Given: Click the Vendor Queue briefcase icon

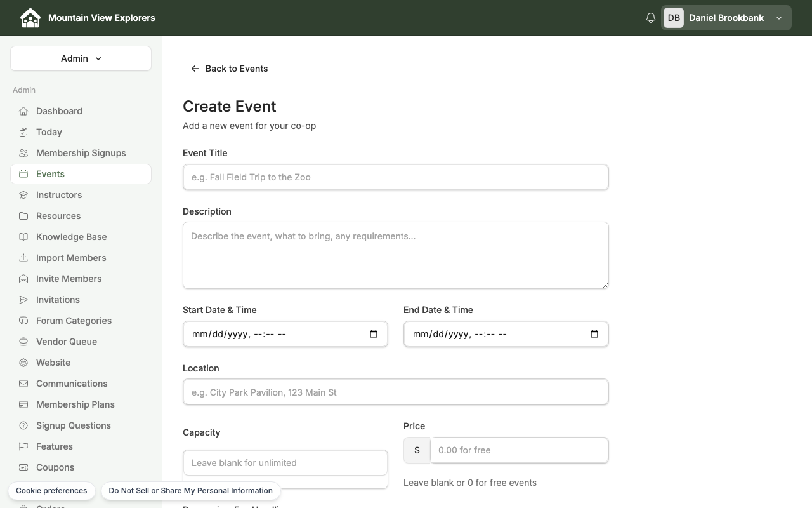Looking at the screenshot, I should click(x=23, y=342).
